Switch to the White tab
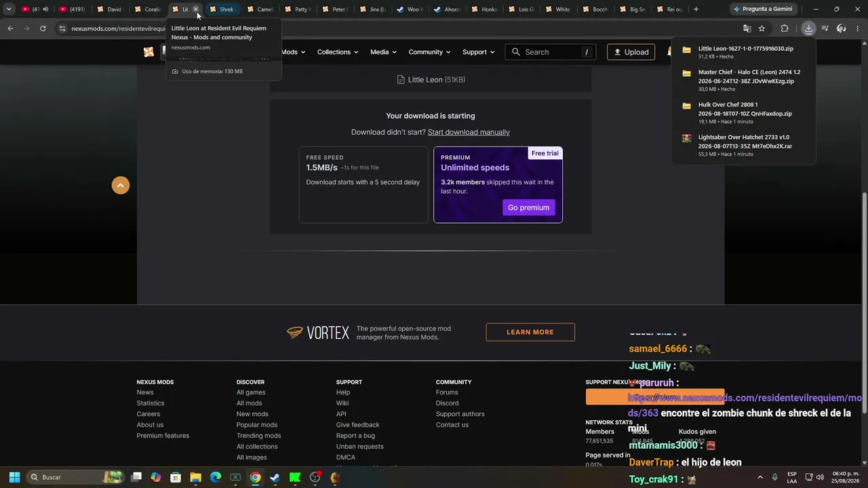The height and width of the screenshot is (488, 868). pos(558,9)
